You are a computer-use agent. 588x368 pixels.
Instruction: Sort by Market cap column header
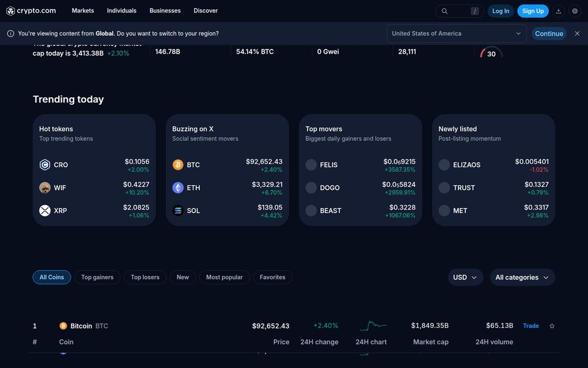tap(430, 342)
